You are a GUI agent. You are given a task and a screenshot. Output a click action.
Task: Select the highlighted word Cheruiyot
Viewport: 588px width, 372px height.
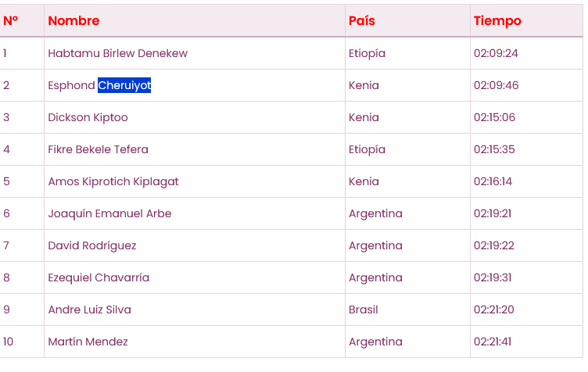click(124, 85)
